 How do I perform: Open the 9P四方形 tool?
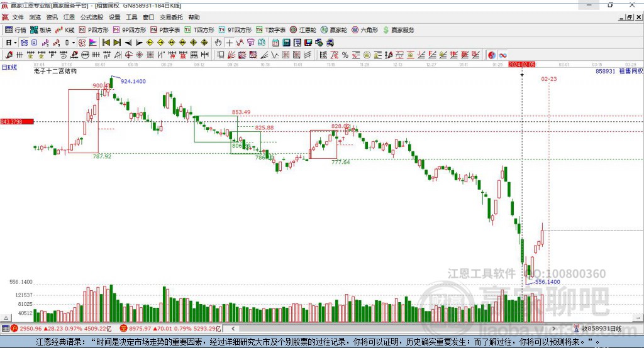click(x=130, y=30)
